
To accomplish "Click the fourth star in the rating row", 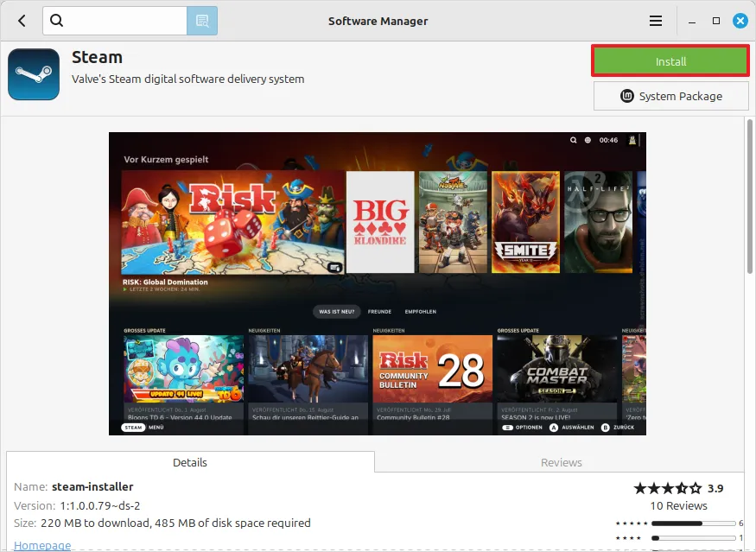I will (682, 487).
